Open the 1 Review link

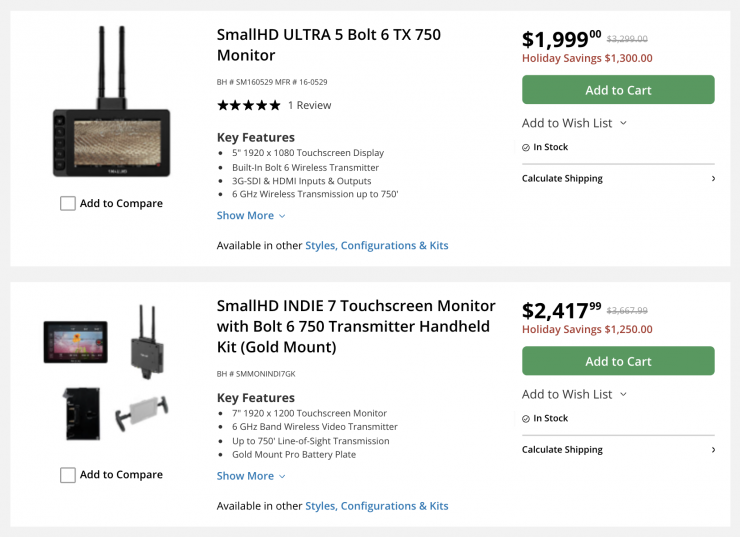(x=309, y=105)
